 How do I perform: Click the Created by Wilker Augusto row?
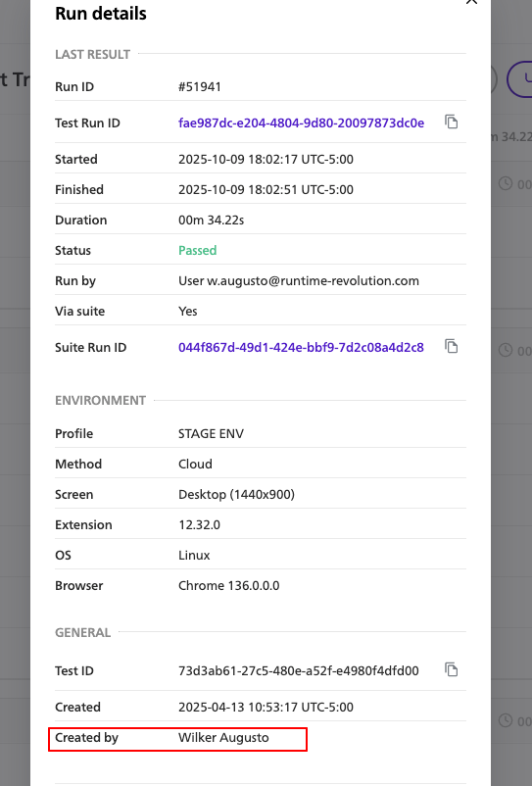(x=178, y=739)
